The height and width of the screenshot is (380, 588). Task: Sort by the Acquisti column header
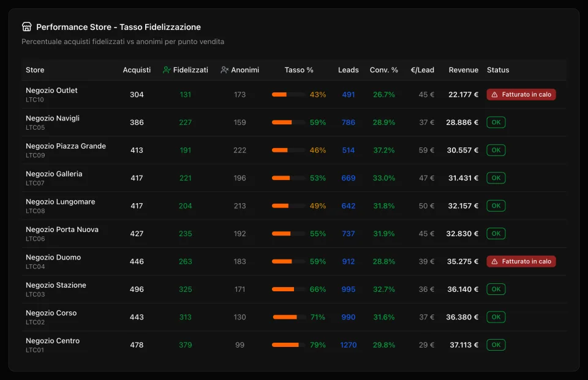(x=137, y=70)
